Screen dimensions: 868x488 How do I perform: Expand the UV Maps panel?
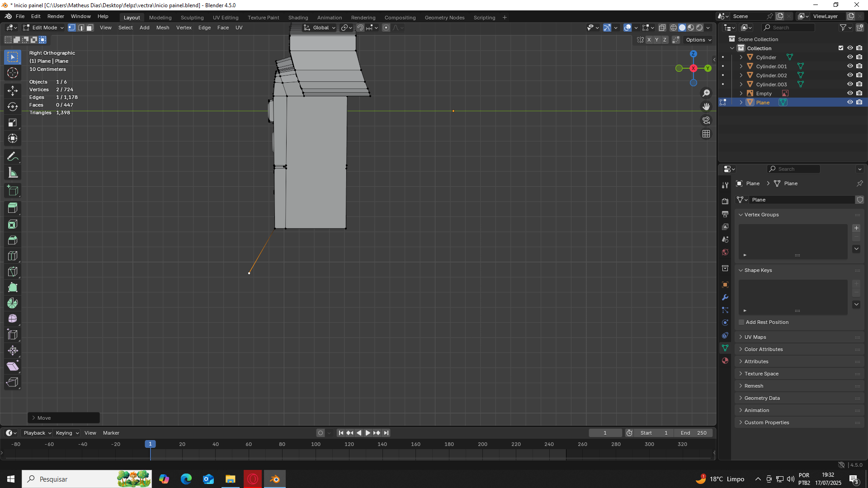(x=755, y=337)
